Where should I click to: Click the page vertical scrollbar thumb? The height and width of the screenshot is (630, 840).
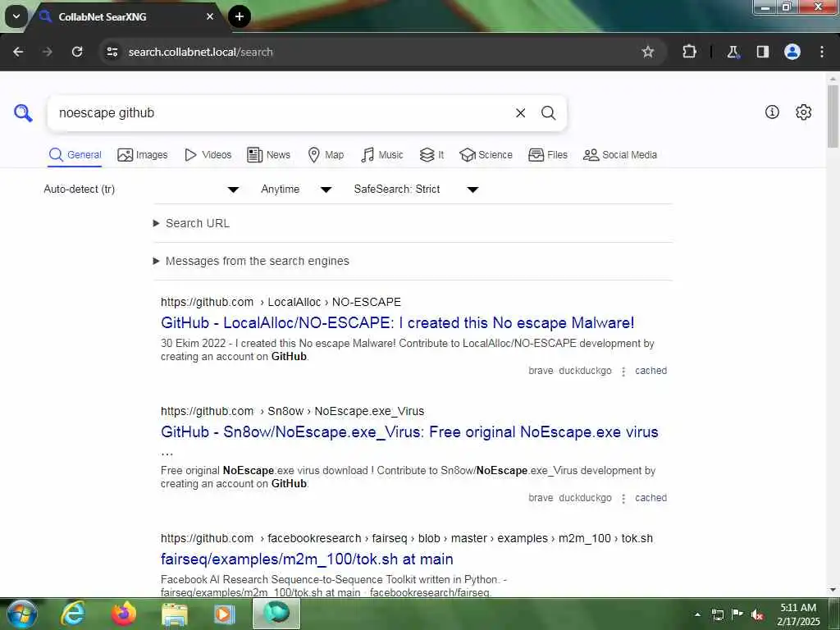833,115
